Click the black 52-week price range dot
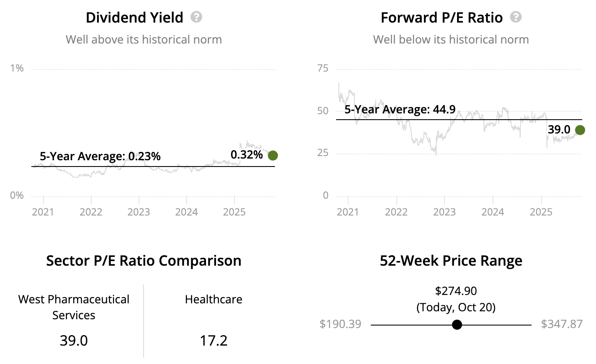Image resolution: width=596 pixels, height=364 pixels. (x=457, y=325)
